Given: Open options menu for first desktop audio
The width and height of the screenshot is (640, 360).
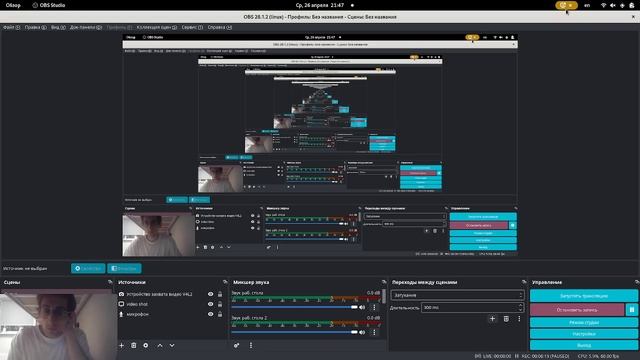Looking at the screenshot, I should click(374, 307).
